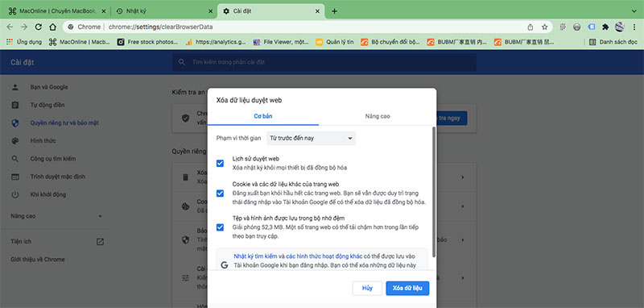Select the Nâng cao tab in dialog
This screenshot has width=644, height=308.
pyautogui.click(x=378, y=116)
